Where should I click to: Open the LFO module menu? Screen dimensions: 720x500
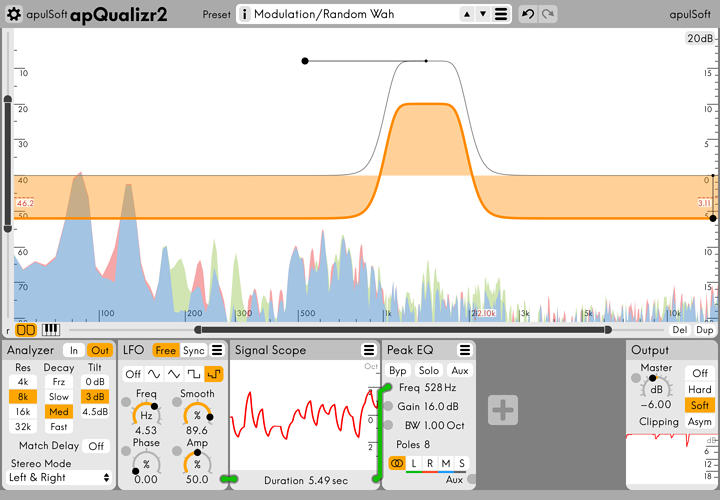point(217,350)
